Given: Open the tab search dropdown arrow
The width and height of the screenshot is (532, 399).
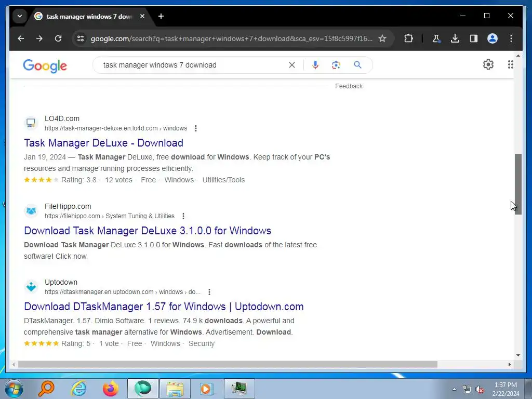Looking at the screenshot, I should click(20, 16).
